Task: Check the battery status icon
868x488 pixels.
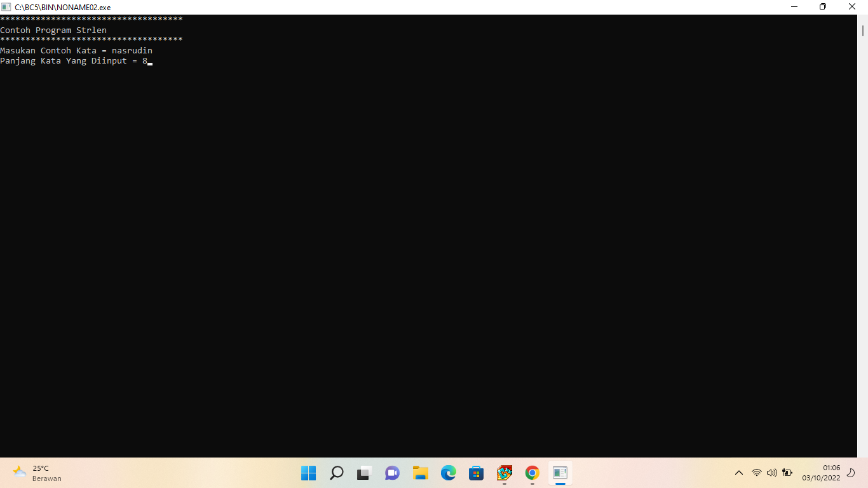Action: (x=787, y=473)
